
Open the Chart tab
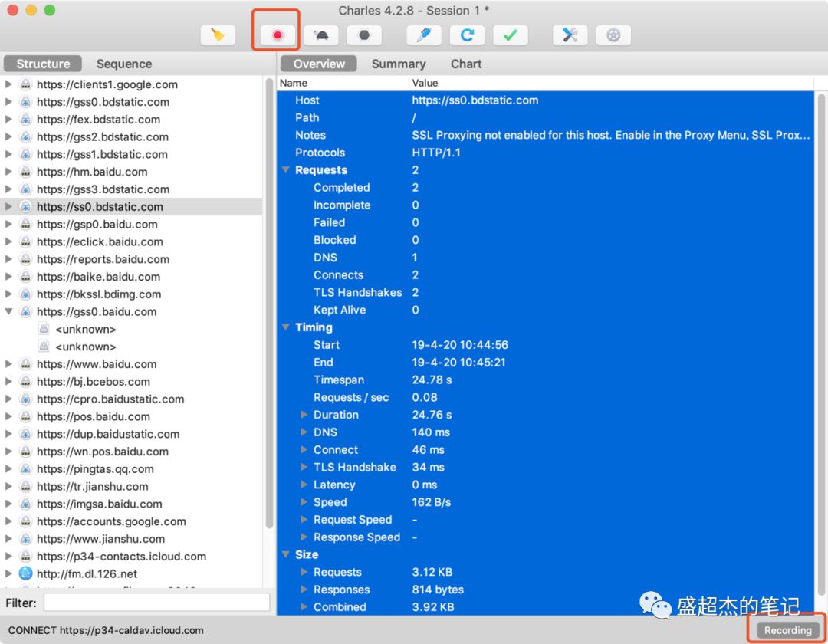point(466,64)
